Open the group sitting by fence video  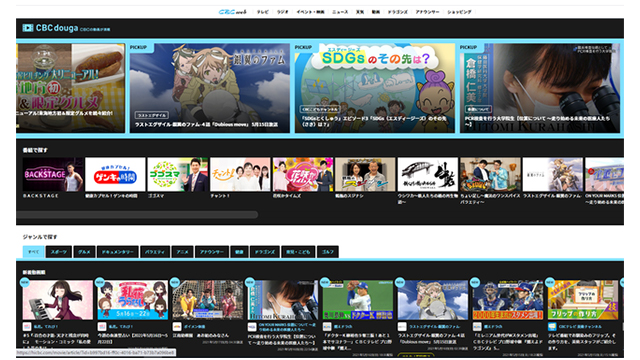[x=208, y=300]
